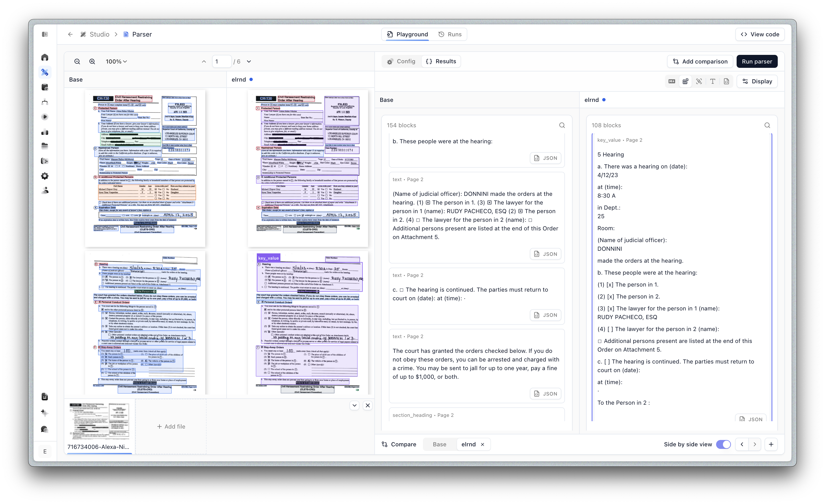Toggle the Side by side view switch
Screen dimensions: 825x504
pyautogui.click(x=724, y=444)
